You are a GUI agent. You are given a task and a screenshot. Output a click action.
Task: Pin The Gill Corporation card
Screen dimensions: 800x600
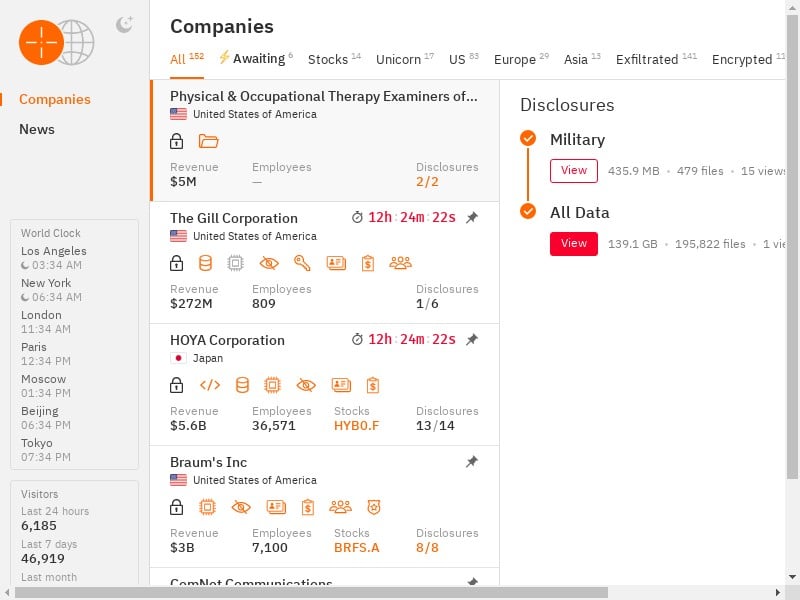click(x=472, y=218)
